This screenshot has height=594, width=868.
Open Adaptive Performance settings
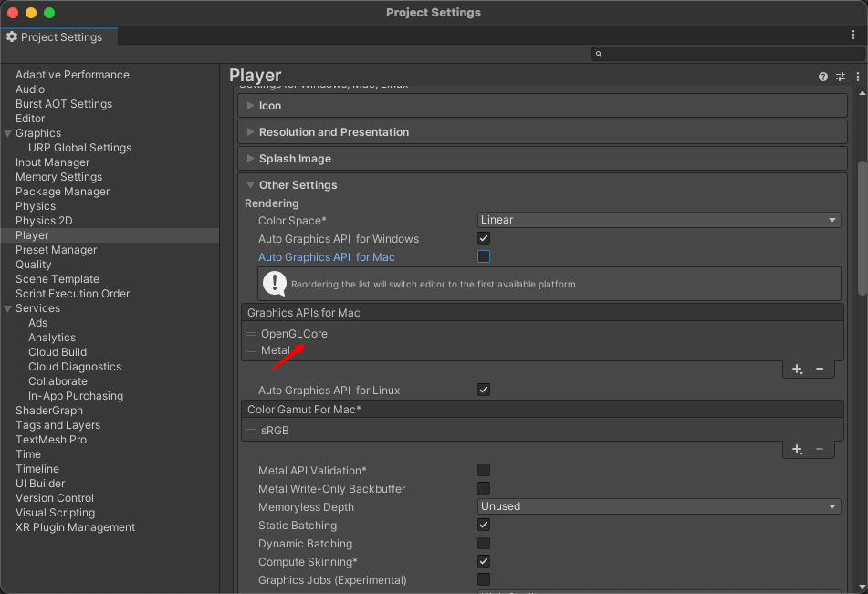[72, 75]
